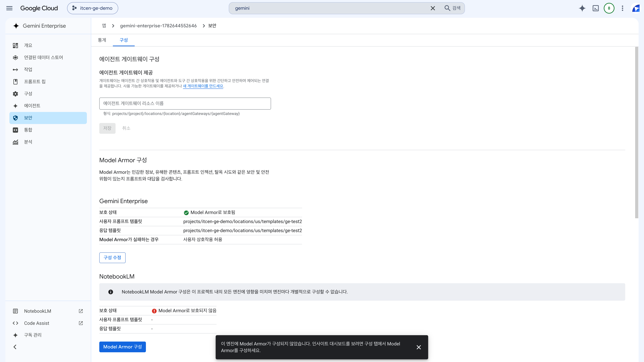This screenshot has width=644, height=362.
Task: Open the 분석 chart item in the sidebar
Action: [x=48, y=142]
